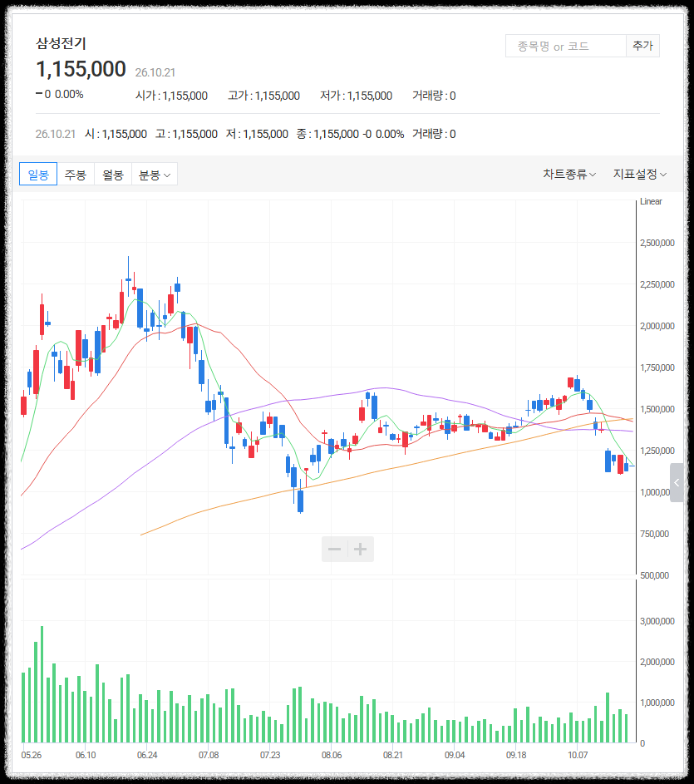Viewport: 694px width, 784px height.
Task: Click the 추가 add button
Action: pos(643,46)
